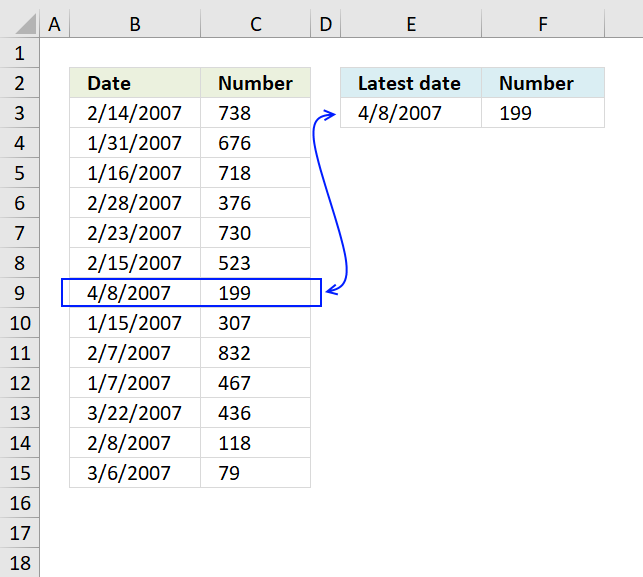
Task: Select cell containing 738
Action: (x=255, y=113)
